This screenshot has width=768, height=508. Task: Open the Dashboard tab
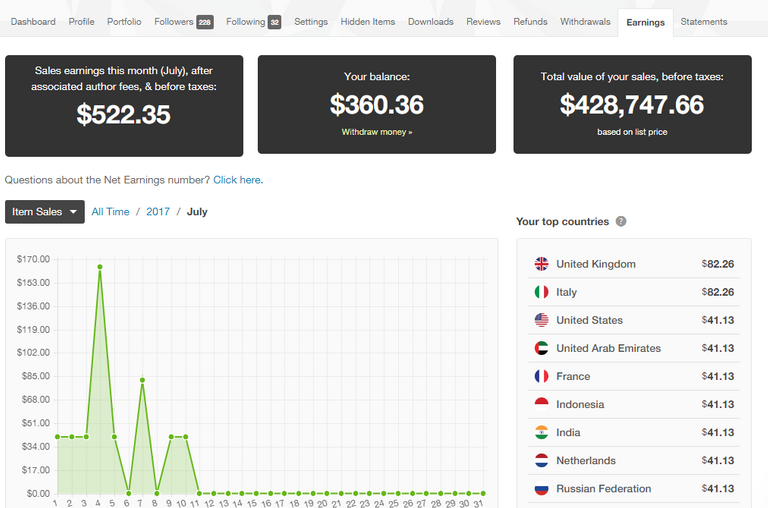(33, 22)
